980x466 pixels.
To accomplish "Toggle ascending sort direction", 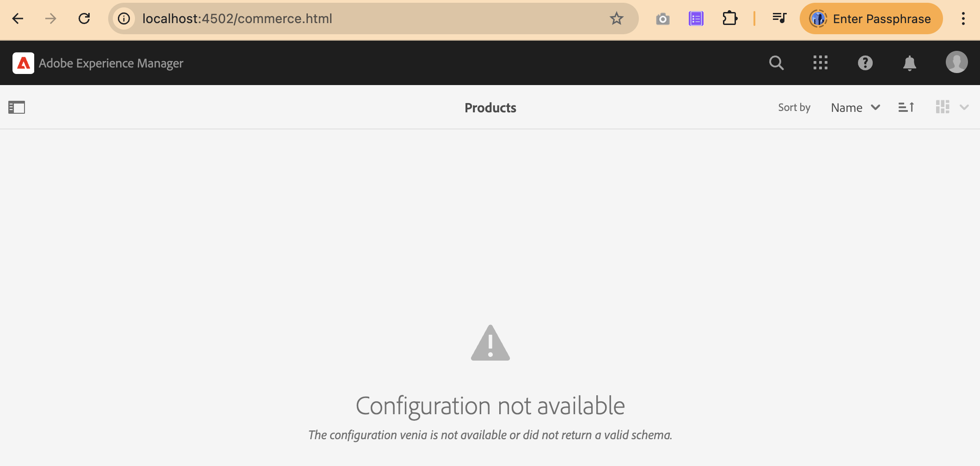I will point(906,107).
